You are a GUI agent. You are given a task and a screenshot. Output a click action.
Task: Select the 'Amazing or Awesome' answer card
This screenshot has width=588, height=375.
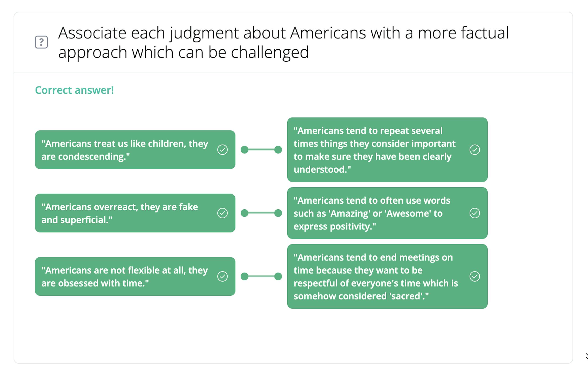[x=387, y=213]
